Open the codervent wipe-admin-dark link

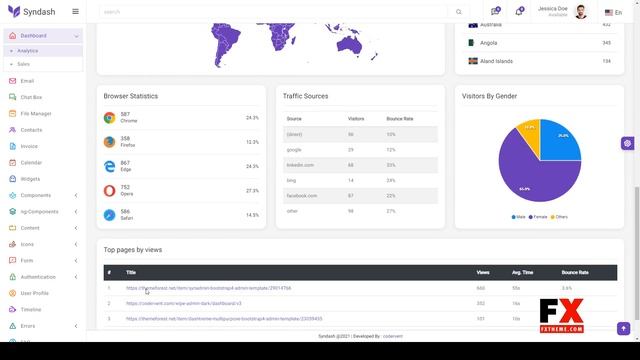click(x=184, y=304)
